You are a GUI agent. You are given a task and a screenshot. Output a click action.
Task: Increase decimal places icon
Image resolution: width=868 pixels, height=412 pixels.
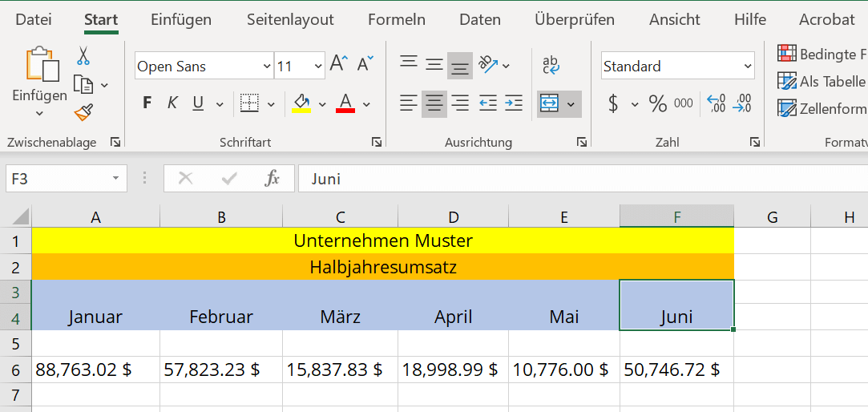[717, 103]
